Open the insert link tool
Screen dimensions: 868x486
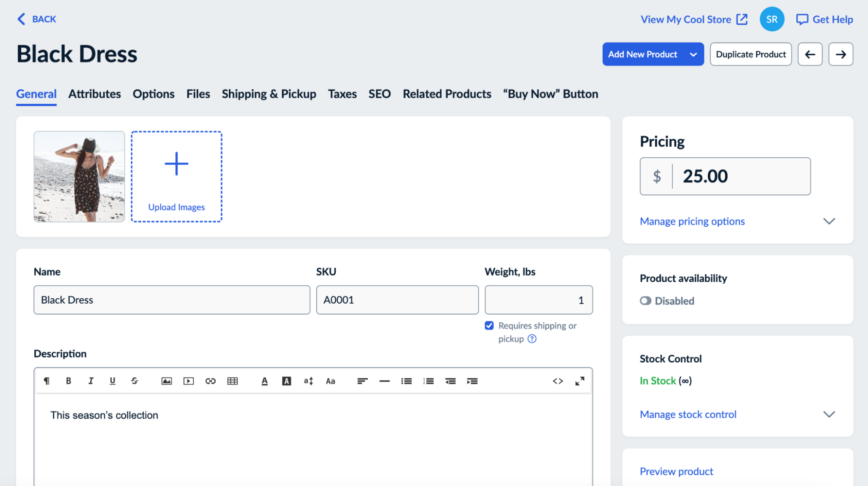[x=211, y=381]
